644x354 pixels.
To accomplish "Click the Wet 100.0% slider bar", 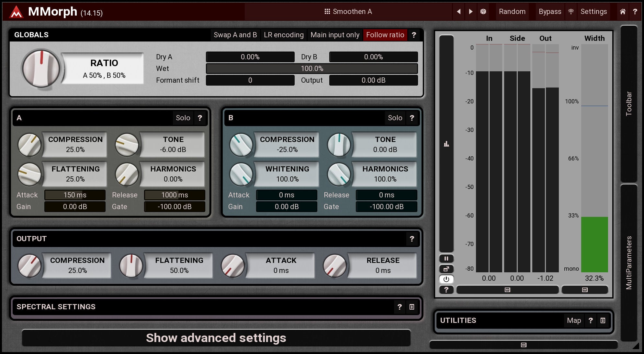I will [312, 69].
